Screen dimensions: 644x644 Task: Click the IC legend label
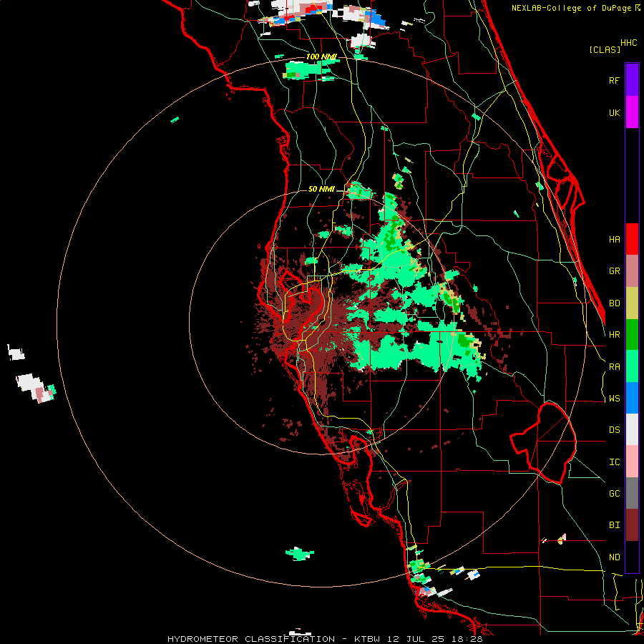coord(614,462)
